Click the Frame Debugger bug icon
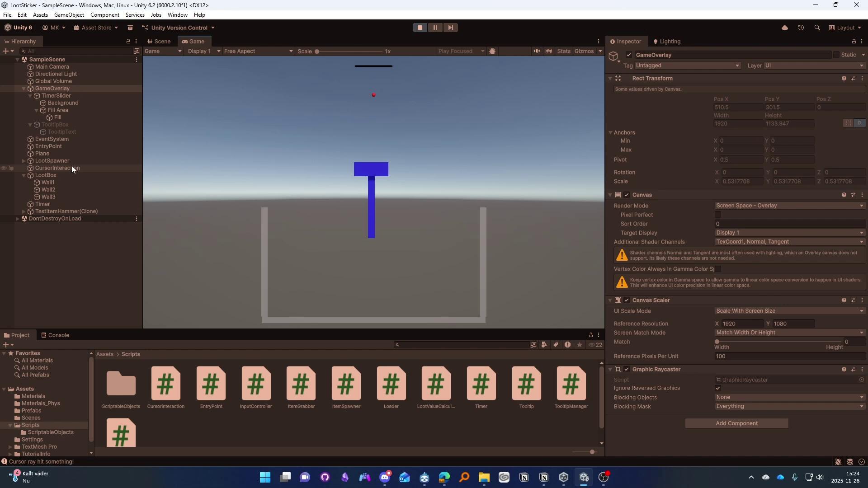The height and width of the screenshot is (488, 868). tap(493, 51)
